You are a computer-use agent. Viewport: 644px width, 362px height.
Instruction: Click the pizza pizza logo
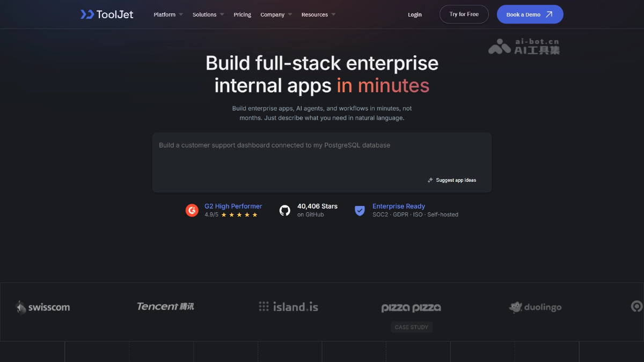point(411,308)
